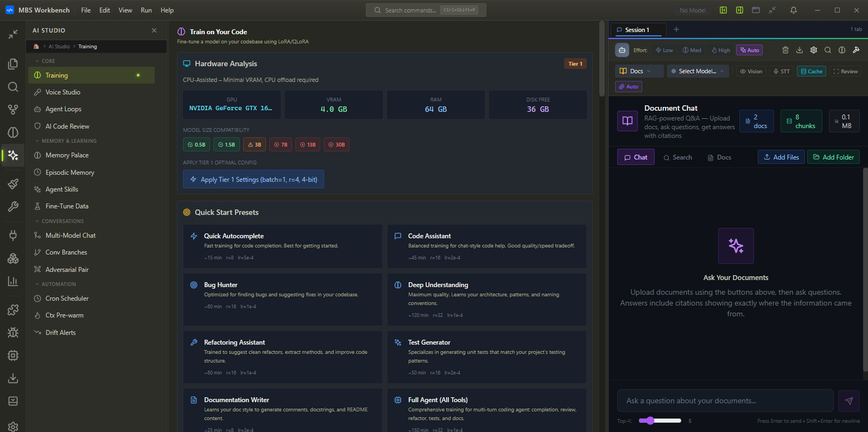Open the Run menu
868x432 pixels.
click(x=146, y=10)
